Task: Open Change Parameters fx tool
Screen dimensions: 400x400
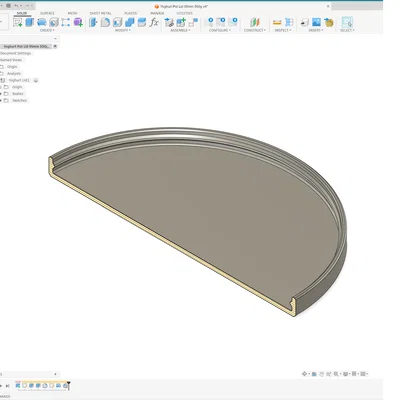Action: click(154, 22)
